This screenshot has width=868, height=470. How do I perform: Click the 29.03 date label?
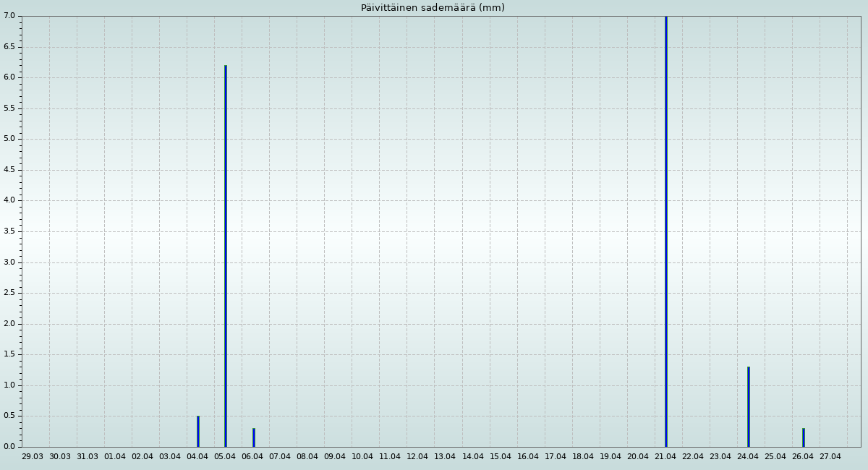pyautogui.click(x=33, y=456)
